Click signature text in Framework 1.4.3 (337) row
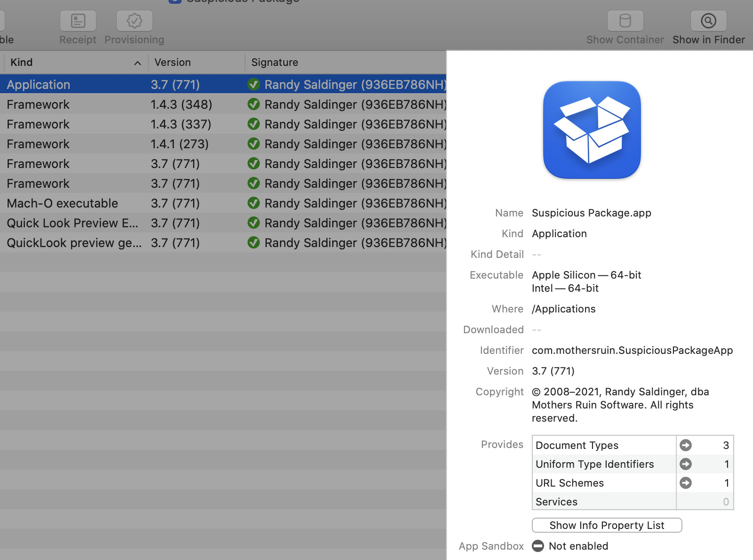The height and width of the screenshot is (560, 753). coord(355,124)
